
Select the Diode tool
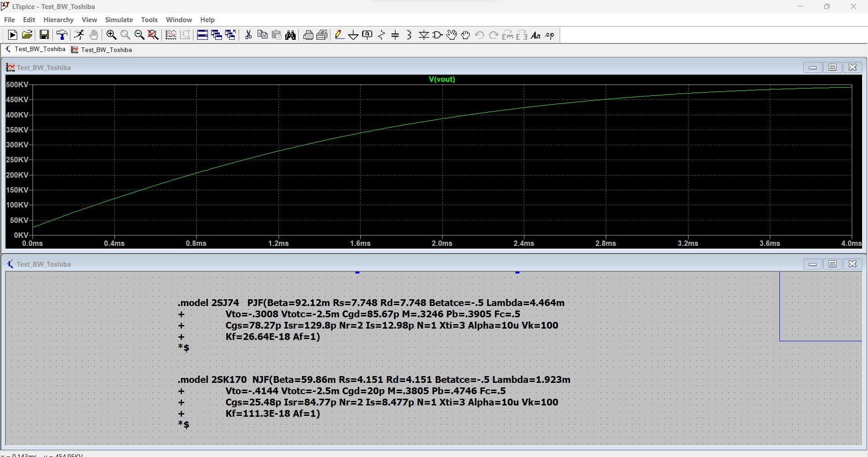(x=424, y=35)
